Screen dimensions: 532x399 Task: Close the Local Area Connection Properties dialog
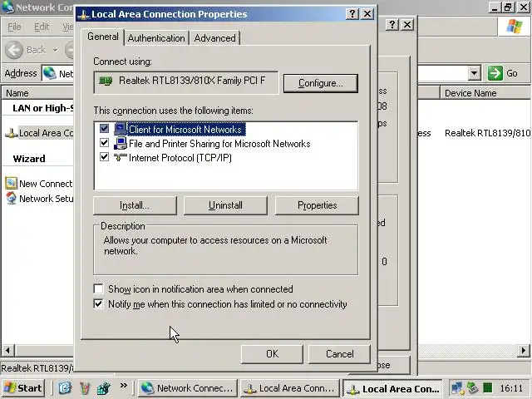(367, 14)
